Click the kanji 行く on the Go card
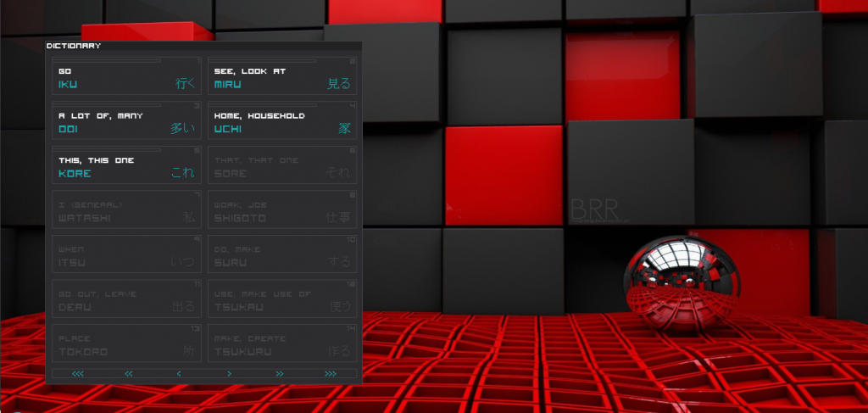Image resolution: width=868 pixels, height=413 pixels. [185, 84]
